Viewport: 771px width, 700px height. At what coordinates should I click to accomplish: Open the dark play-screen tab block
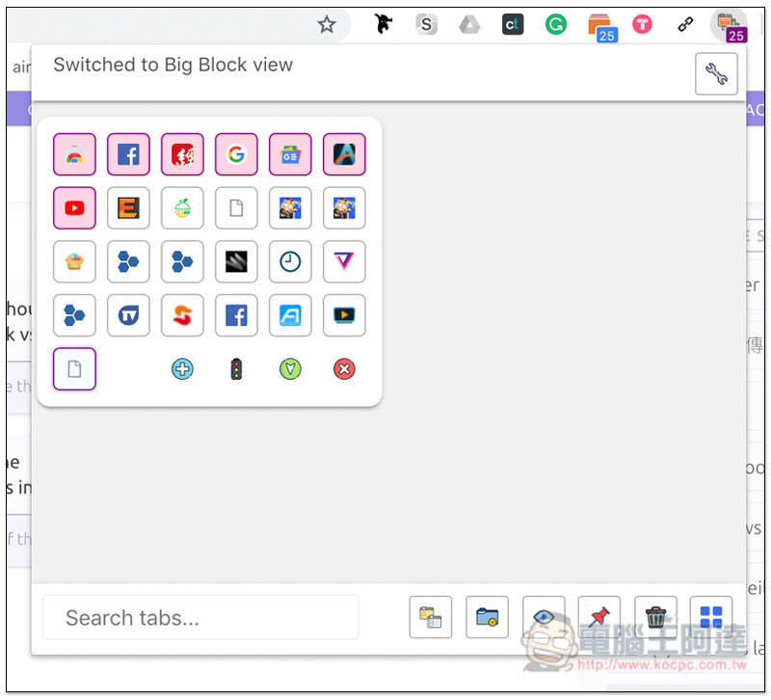click(344, 315)
